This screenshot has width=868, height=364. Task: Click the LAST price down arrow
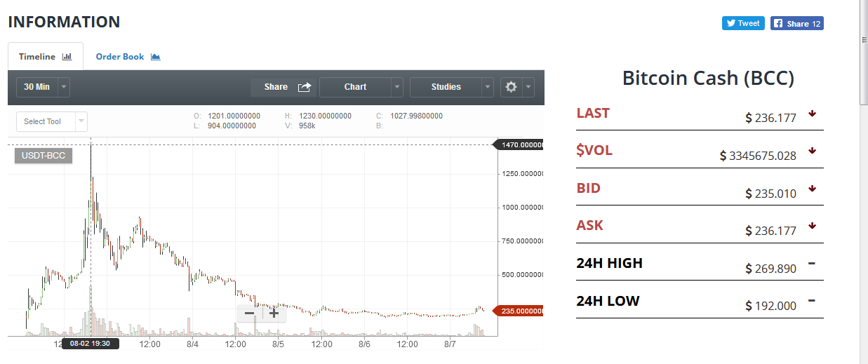(812, 113)
